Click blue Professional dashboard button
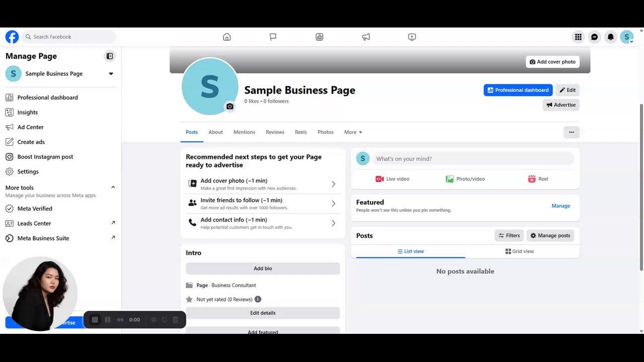This screenshot has height=362, width=644. click(x=518, y=90)
